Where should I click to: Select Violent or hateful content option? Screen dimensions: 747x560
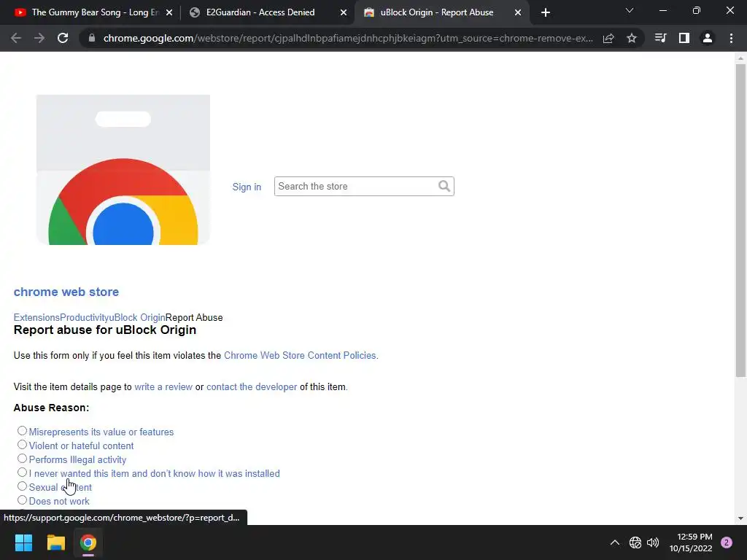click(x=22, y=445)
